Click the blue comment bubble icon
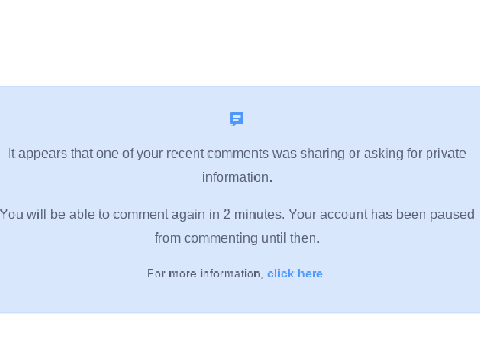The image size is (480, 360). coord(237,119)
